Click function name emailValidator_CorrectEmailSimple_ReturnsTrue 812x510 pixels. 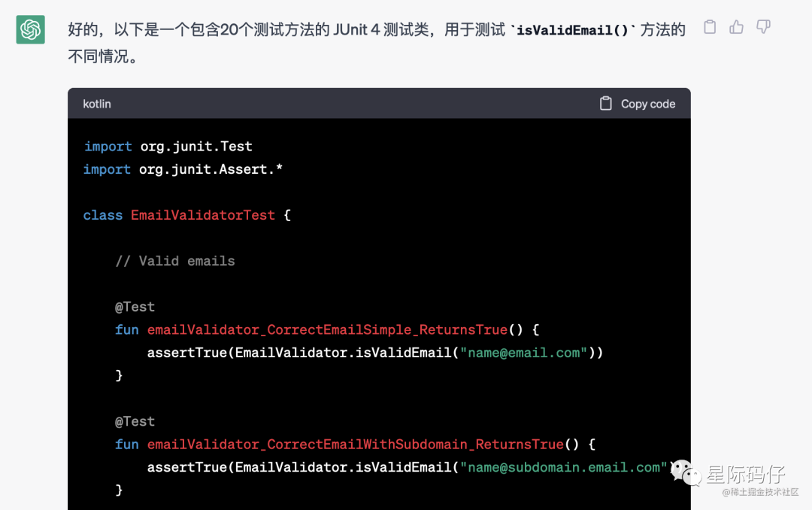tap(327, 329)
